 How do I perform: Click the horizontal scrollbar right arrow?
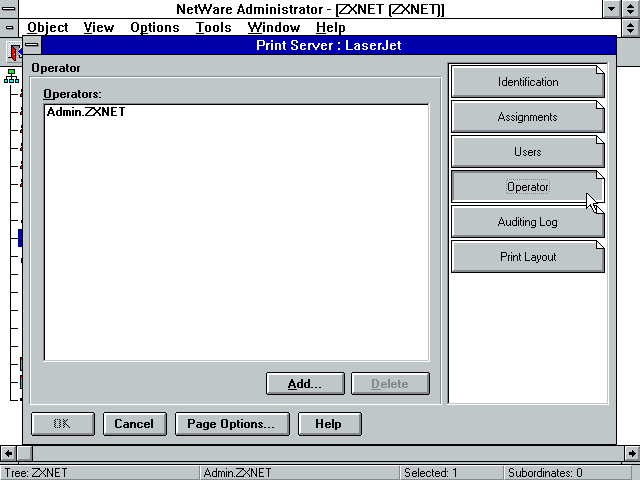point(632,453)
